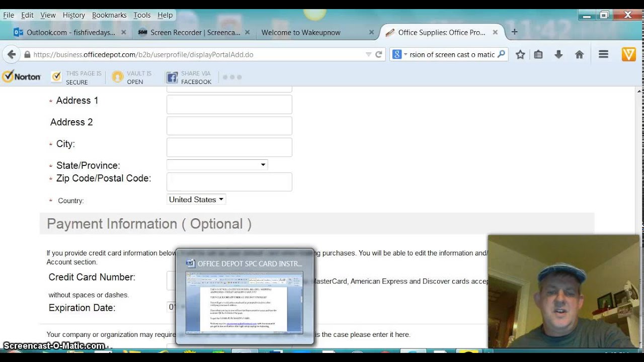Image resolution: width=644 pixels, height=362 pixels.
Task: Click the Expiration Date label
Action: (82, 308)
